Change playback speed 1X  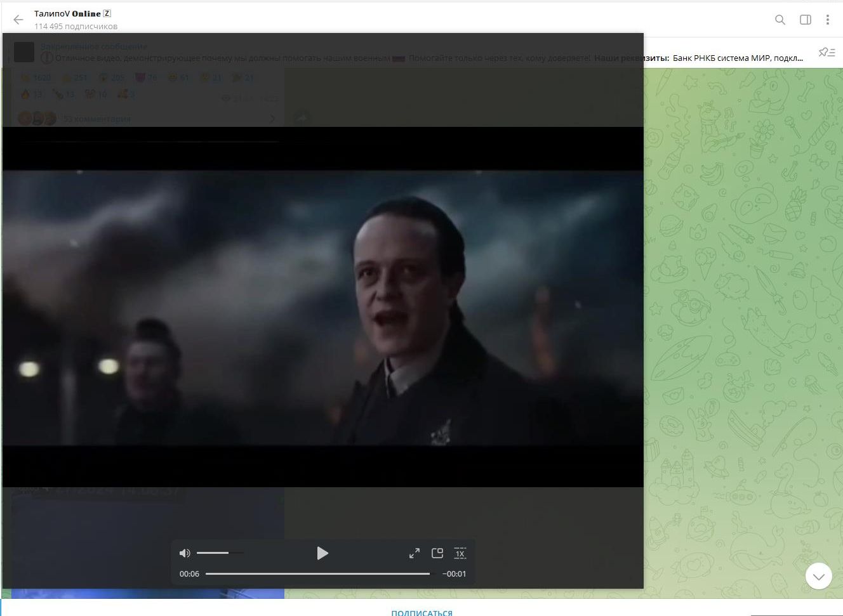tap(460, 553)
